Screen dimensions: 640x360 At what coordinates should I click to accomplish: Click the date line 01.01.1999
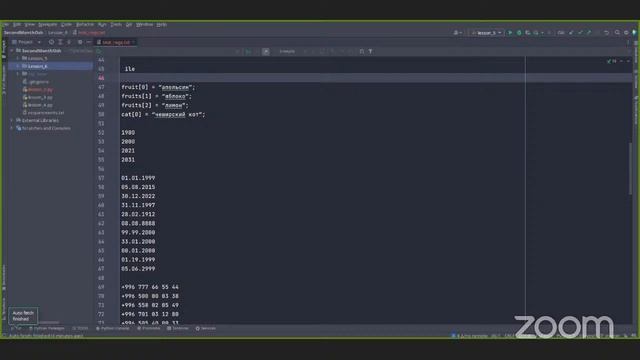(138, 178)
